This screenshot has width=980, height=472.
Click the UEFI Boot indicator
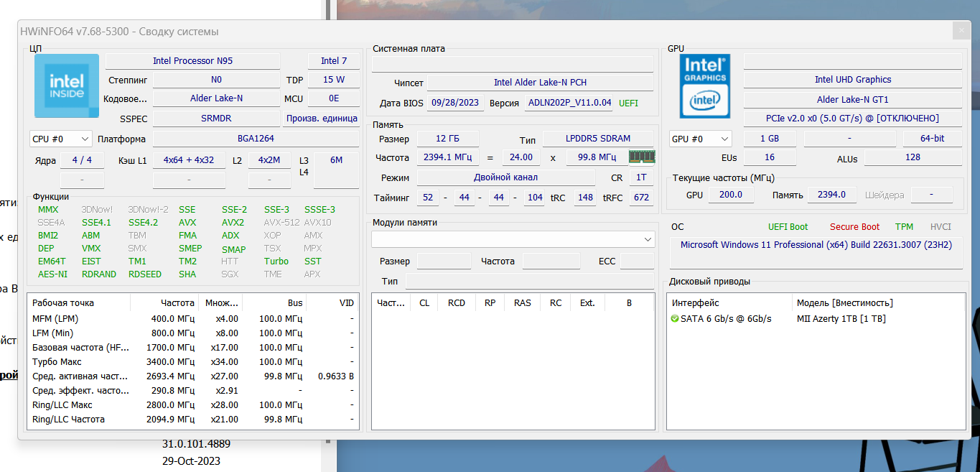click(788, 227)
